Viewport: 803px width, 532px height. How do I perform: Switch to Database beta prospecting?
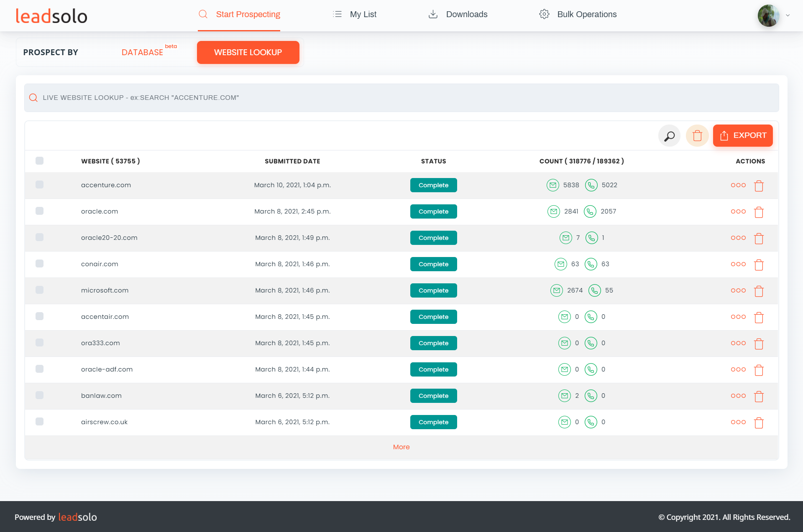point(142,53)
